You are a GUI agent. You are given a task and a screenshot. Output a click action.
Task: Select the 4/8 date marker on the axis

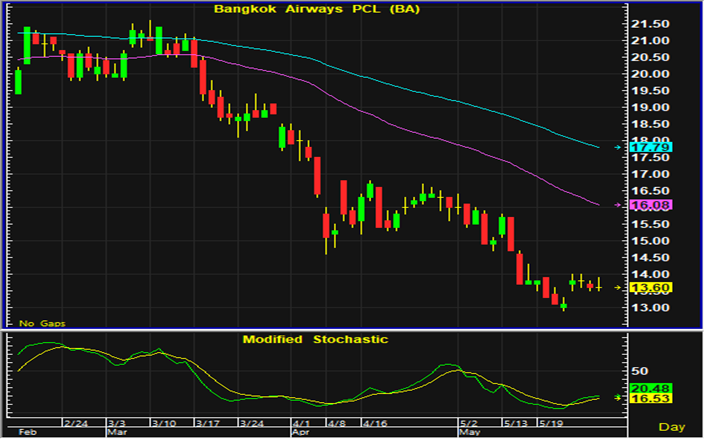(x=337, y=423)
